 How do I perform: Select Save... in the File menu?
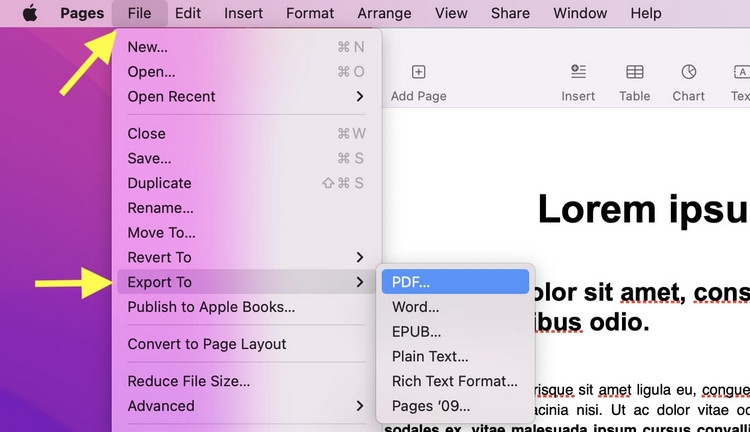[x=246, y=158]
